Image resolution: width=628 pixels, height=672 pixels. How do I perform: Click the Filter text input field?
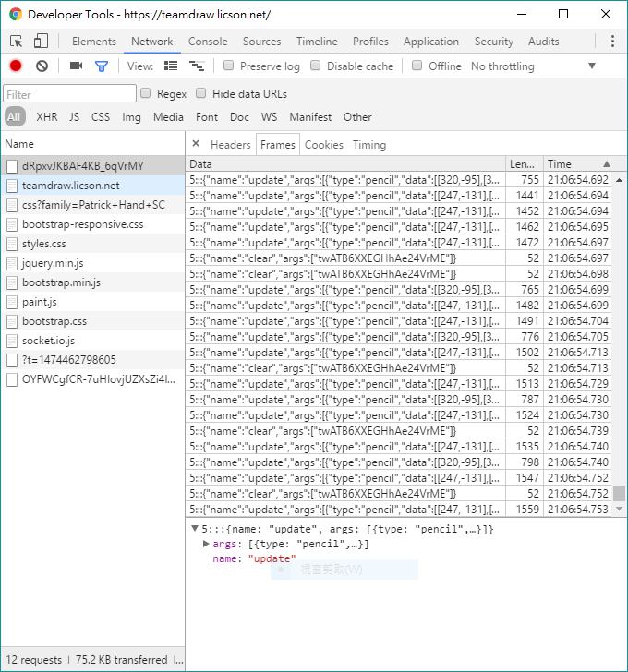click(69, 94)
